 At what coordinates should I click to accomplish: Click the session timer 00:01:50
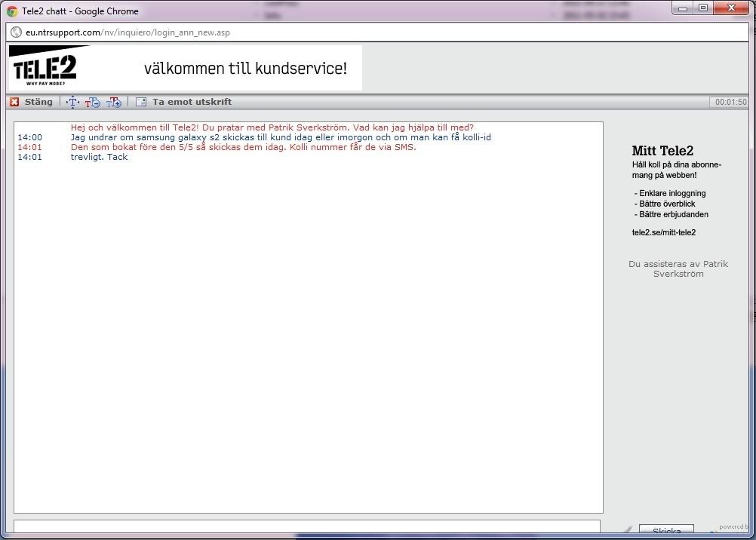[x=730, y=102]
